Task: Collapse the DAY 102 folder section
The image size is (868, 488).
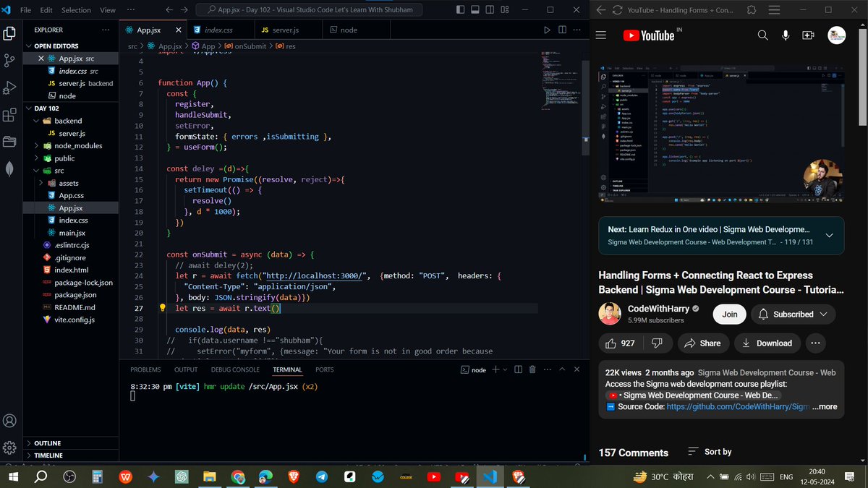Action: (72, 108)
